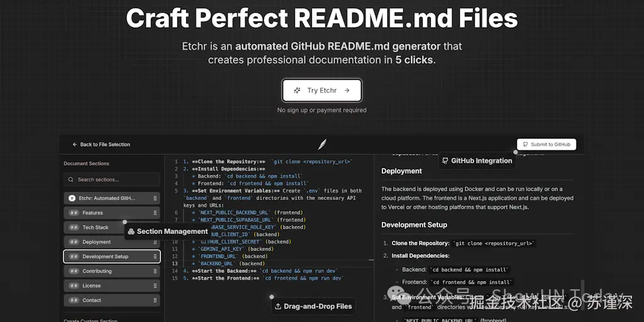
Task: Click the GitHub Integration octocat icon
Action: [445, 160]
